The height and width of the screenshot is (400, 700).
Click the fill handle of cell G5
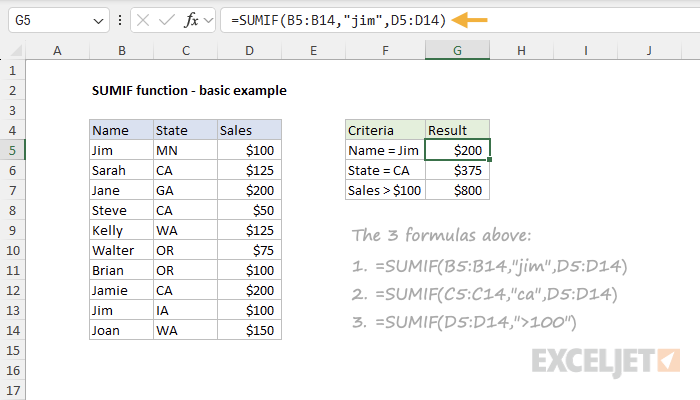[x=490, y=159]
